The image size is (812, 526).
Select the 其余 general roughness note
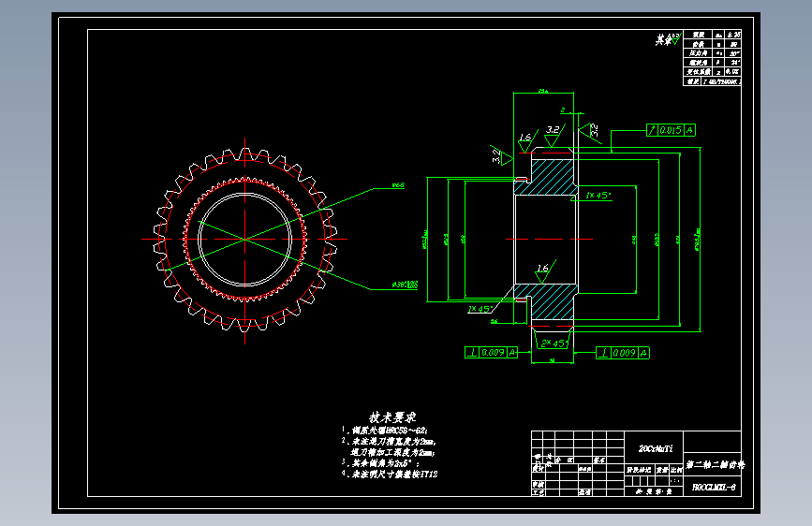pos(668,39)
